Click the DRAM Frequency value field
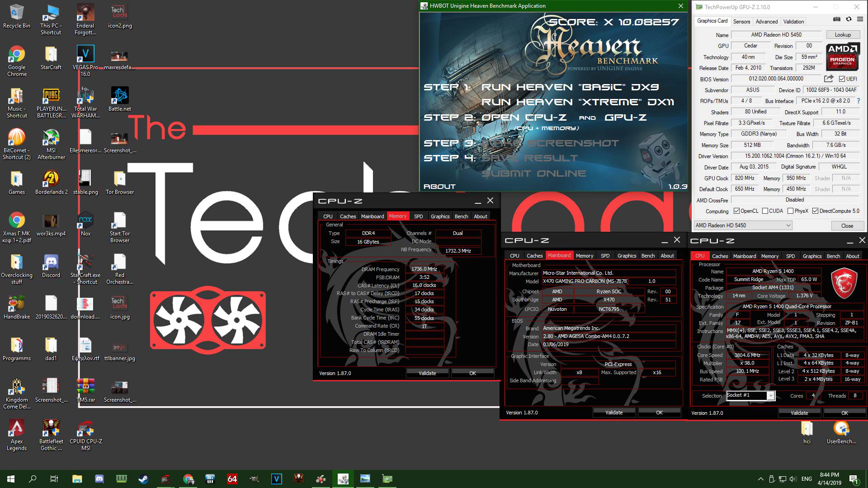 [x=424, y=269]
